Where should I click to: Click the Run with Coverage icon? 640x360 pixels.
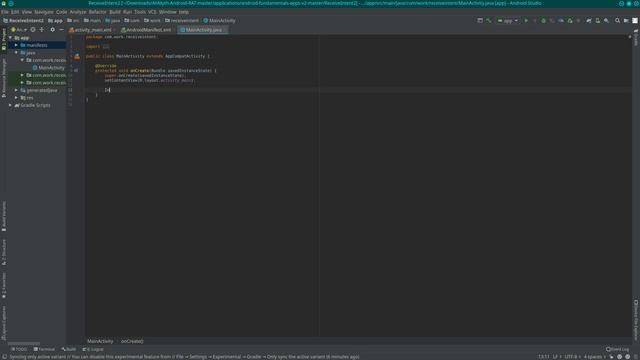(x=552, y=20)
